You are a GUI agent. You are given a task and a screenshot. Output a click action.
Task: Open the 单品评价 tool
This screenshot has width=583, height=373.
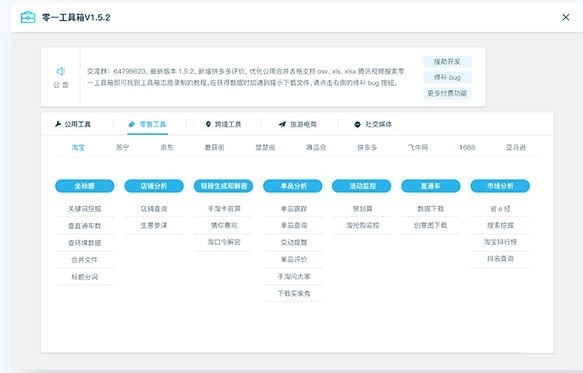point(294,259)
